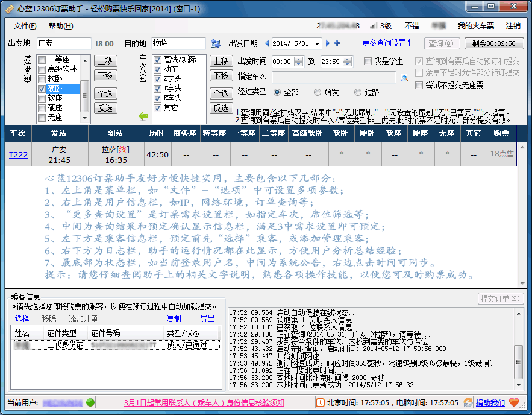Click 注销 to log out
532x415 pixels.
coord(513,26)
